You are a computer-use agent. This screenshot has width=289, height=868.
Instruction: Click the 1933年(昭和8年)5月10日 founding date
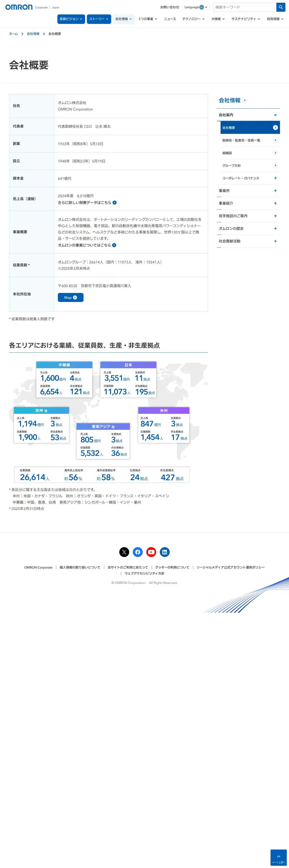pos(80,144)
